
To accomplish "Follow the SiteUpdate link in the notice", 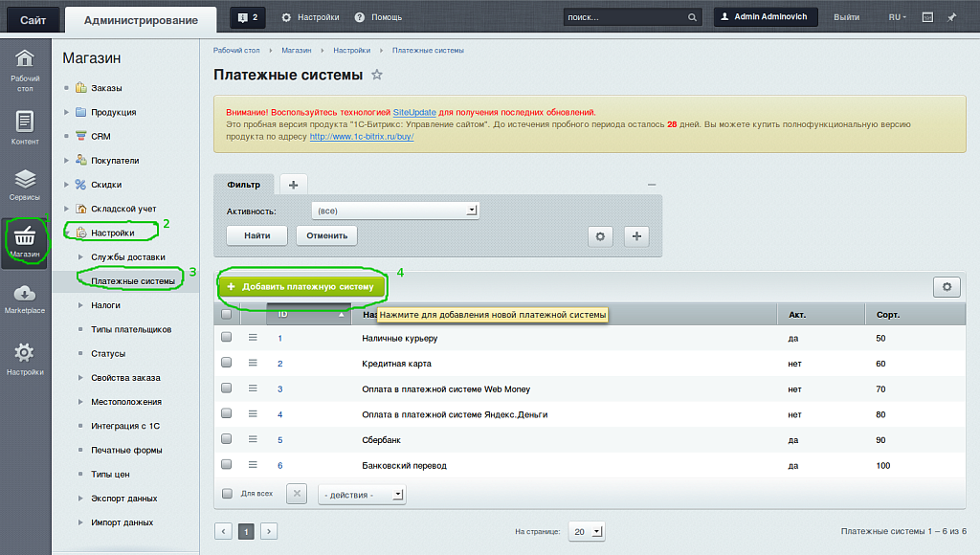I will [415, 112].
